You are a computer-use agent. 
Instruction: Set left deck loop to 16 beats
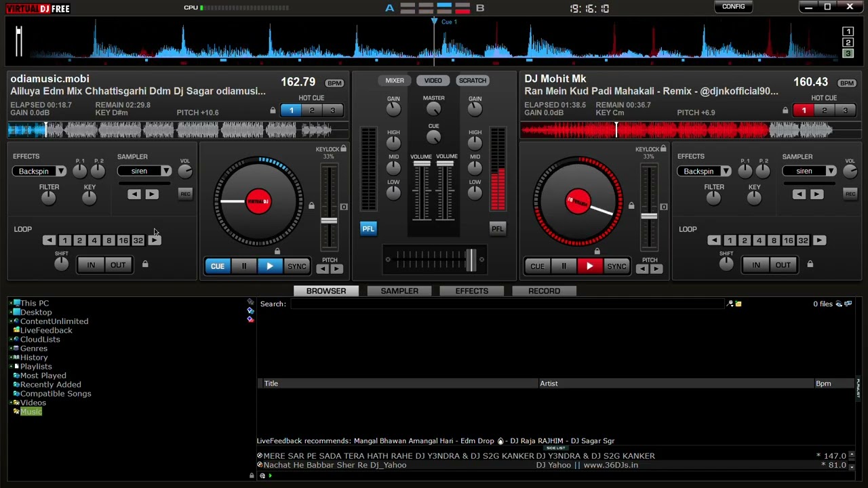click(123, 241)
